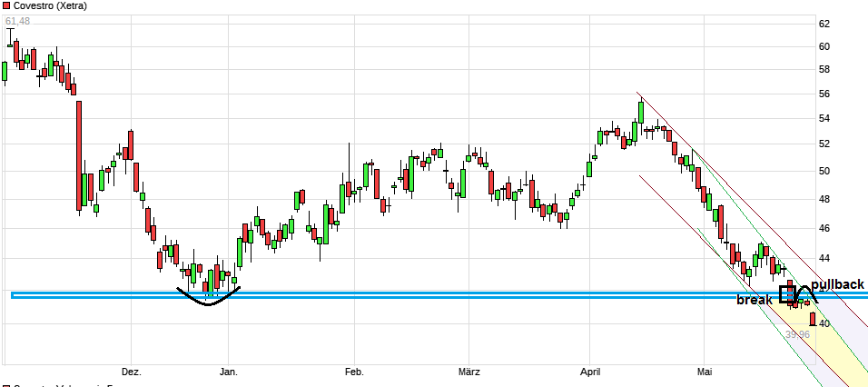Click the yellow shaded trend channel area
Image resolution: width=868 pixels, height=387 pixels.
840,350
